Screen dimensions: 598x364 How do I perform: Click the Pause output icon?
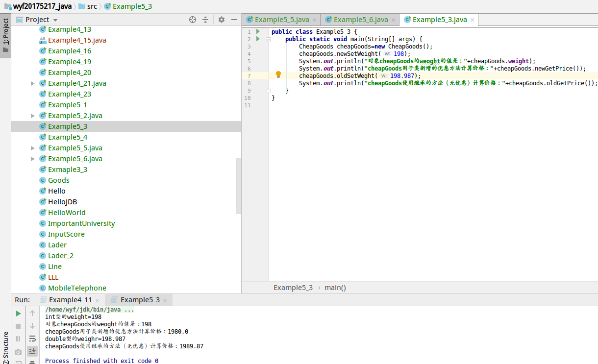click(x=18, y=339)
